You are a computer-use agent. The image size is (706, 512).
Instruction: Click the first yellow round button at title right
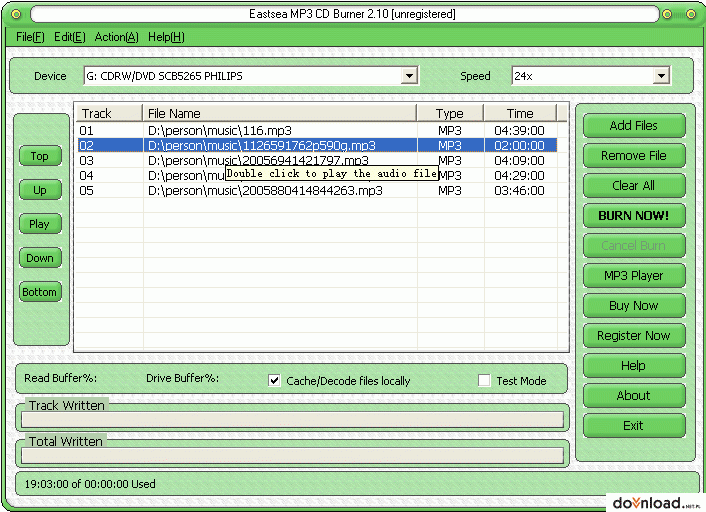coord(667,14)
